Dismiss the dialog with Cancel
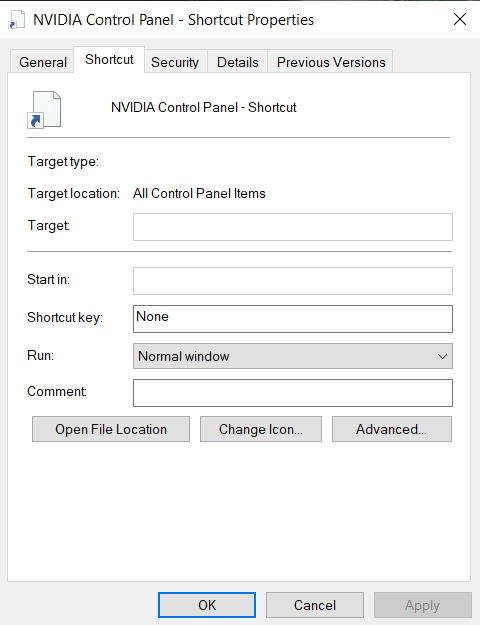The image size is (480, 625). click(x=315, y=605)
